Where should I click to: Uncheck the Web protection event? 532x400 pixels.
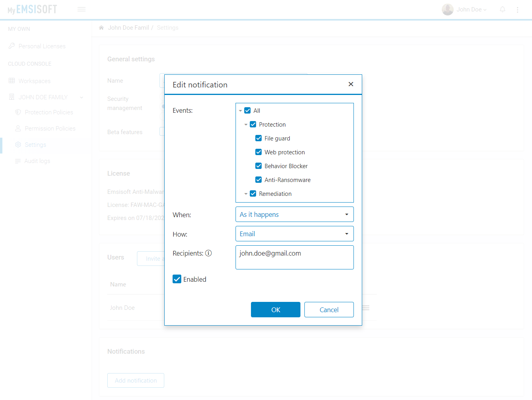258,152
